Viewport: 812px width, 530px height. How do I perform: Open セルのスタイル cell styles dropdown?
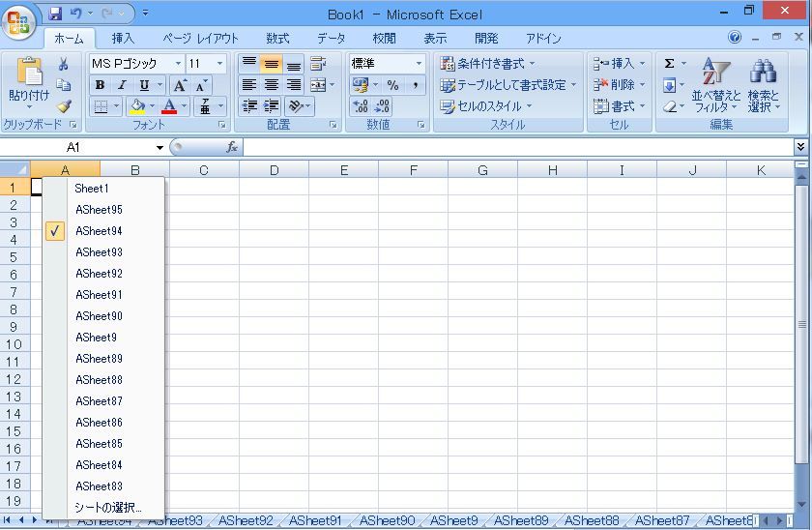485,106
